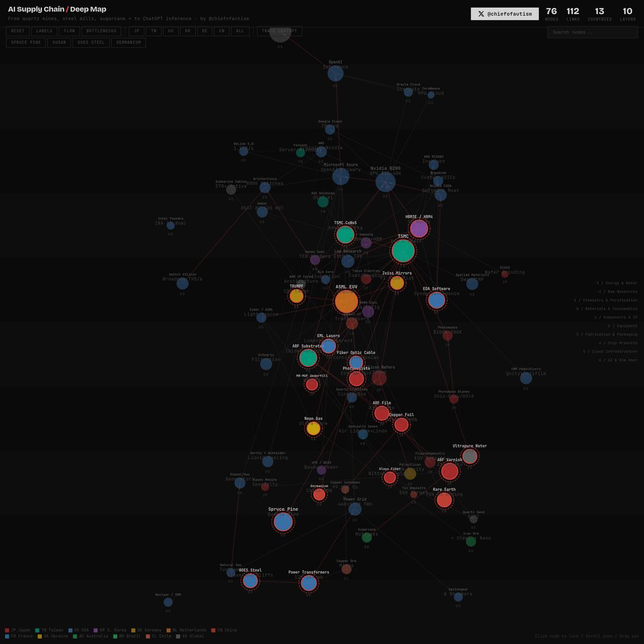The image size is (644, 644).
Task: Select the Spruce Pine node on the map
Action: 283,522
